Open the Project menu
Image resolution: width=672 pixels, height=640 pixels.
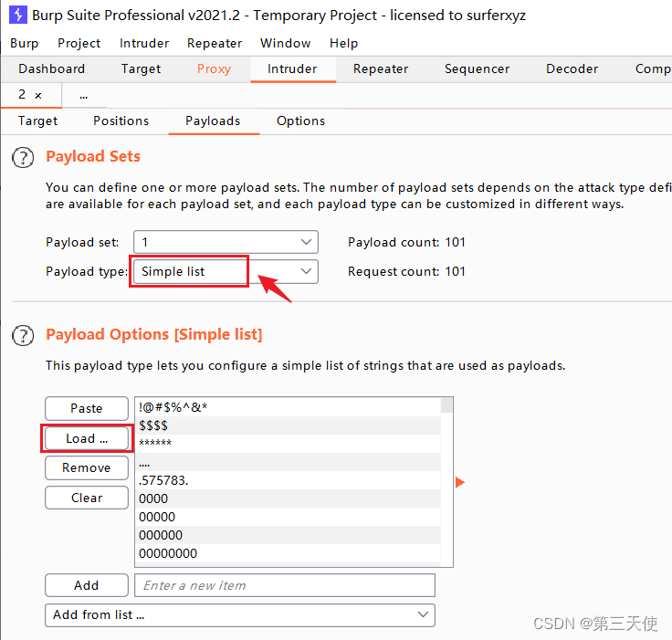coord(79,43)
